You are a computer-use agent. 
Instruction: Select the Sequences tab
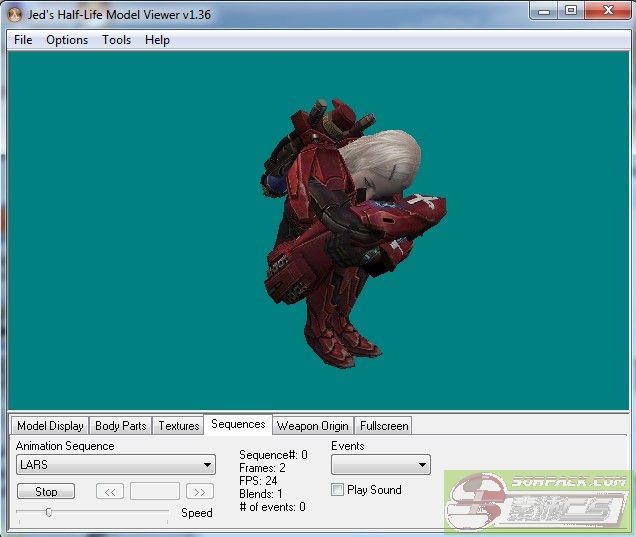(238, 424)
